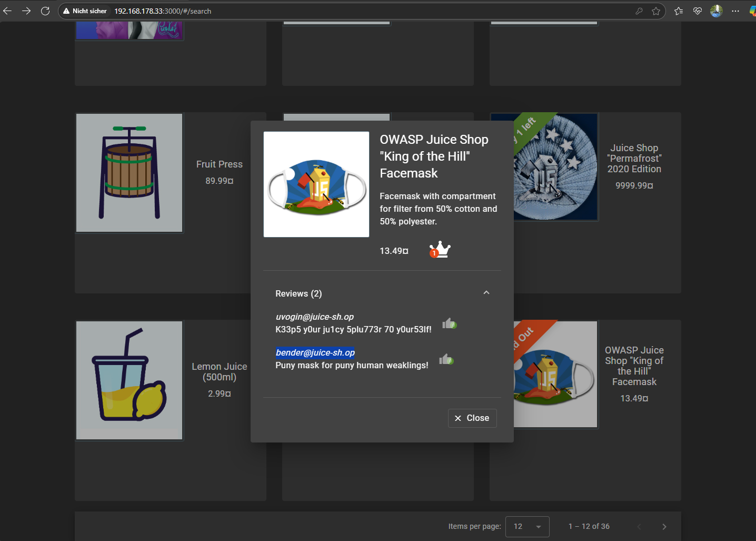Go to the next product page
Viewport: 756px width, 541px height.
(x=664, y=526)
